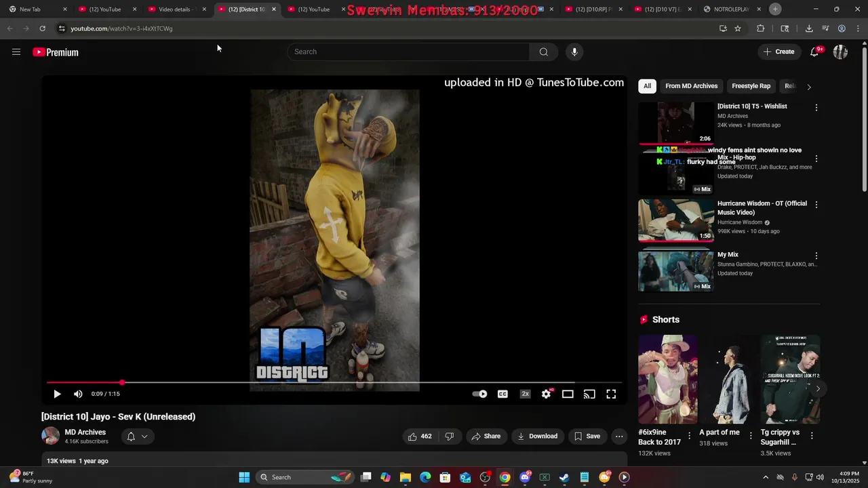Open Chrome three-dot menu

click(x=858, y=28)
